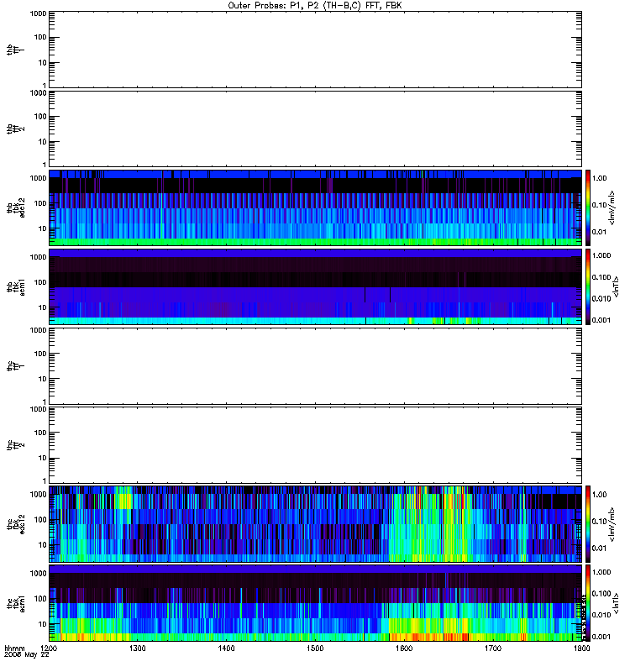Click the 'thb fff 2' y-axis title
630x672 pixels.
pyautogui.click(x=16, y=129)
